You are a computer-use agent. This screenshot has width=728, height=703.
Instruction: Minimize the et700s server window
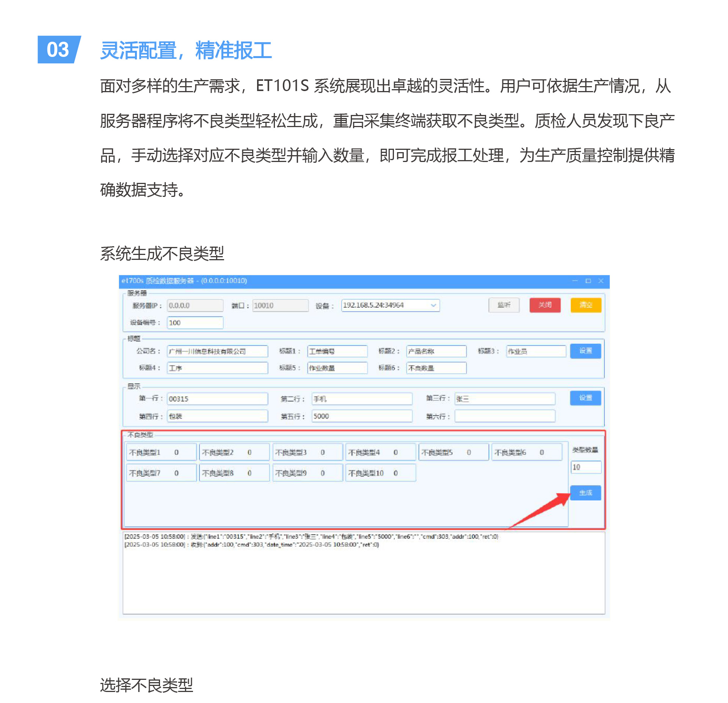click(575, 281)
